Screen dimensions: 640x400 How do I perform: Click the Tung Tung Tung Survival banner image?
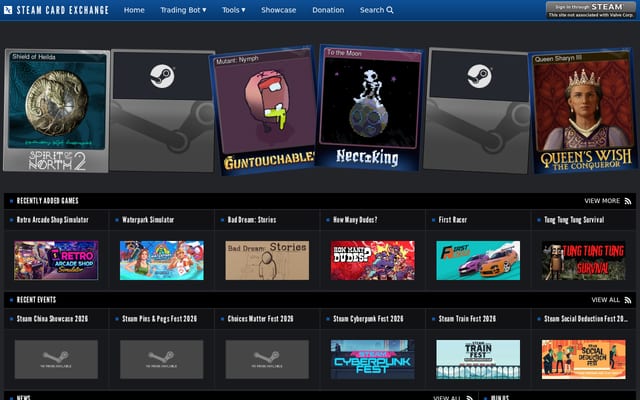(x=583, y=260)
